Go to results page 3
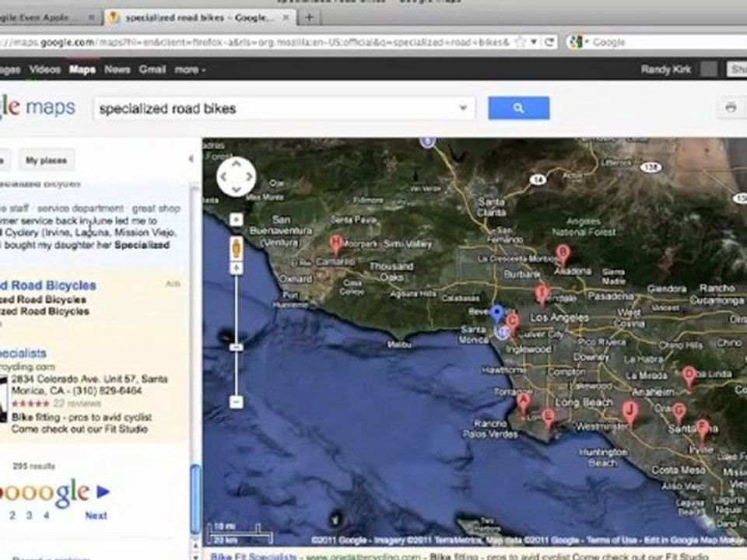This screenshot has height=560, width=747. pyautogui.click(x=29, y=515)
